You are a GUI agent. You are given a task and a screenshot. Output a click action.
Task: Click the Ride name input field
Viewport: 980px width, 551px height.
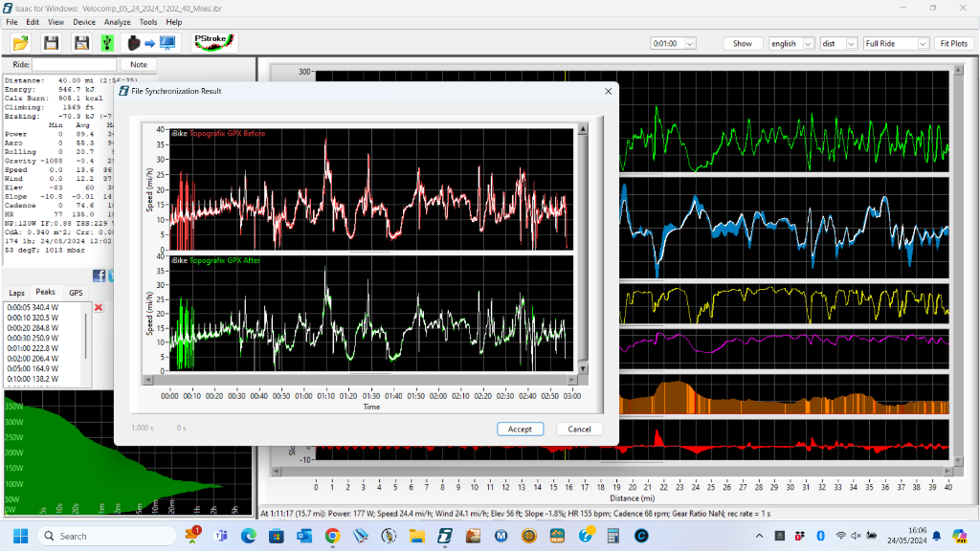[x=77, y=64]
